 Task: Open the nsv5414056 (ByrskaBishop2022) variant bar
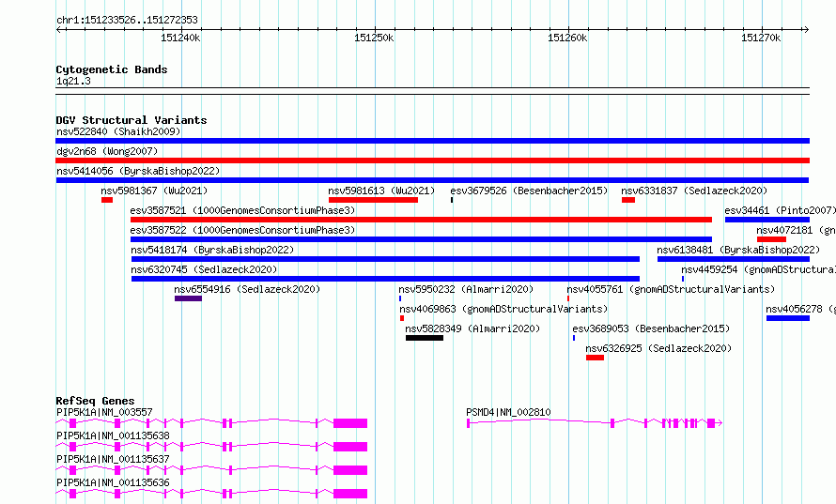coord(432,180)
